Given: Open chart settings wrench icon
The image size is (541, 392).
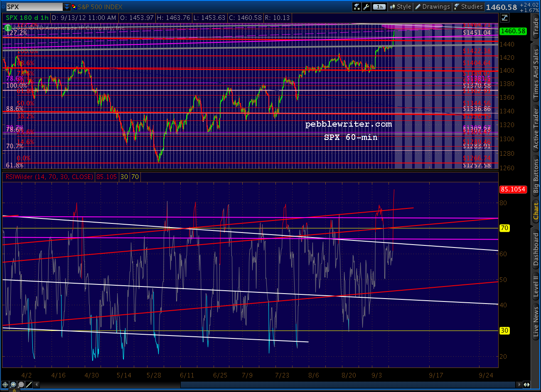Looking at the screenshot, I should (x=366, y=7).
